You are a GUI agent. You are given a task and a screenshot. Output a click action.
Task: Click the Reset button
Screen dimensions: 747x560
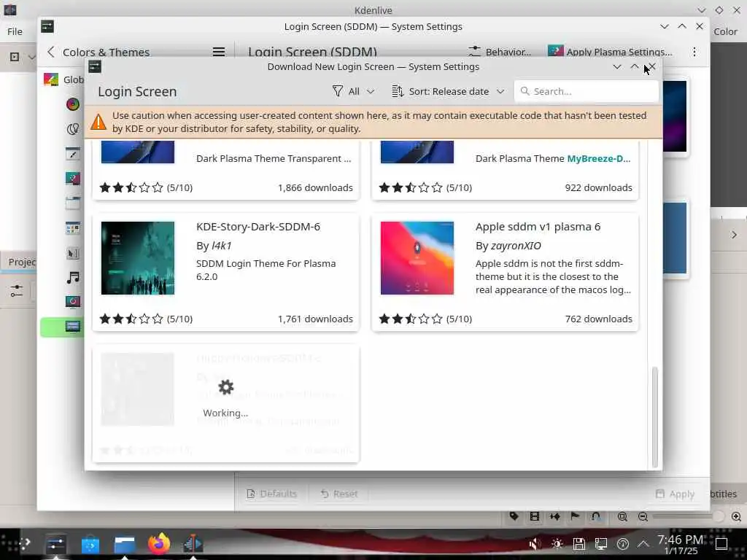[339, 494]
